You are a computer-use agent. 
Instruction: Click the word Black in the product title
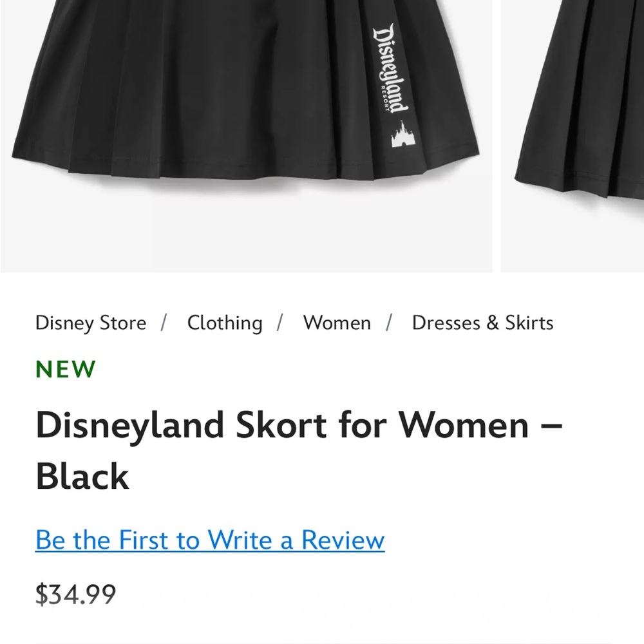pos(81,477)
